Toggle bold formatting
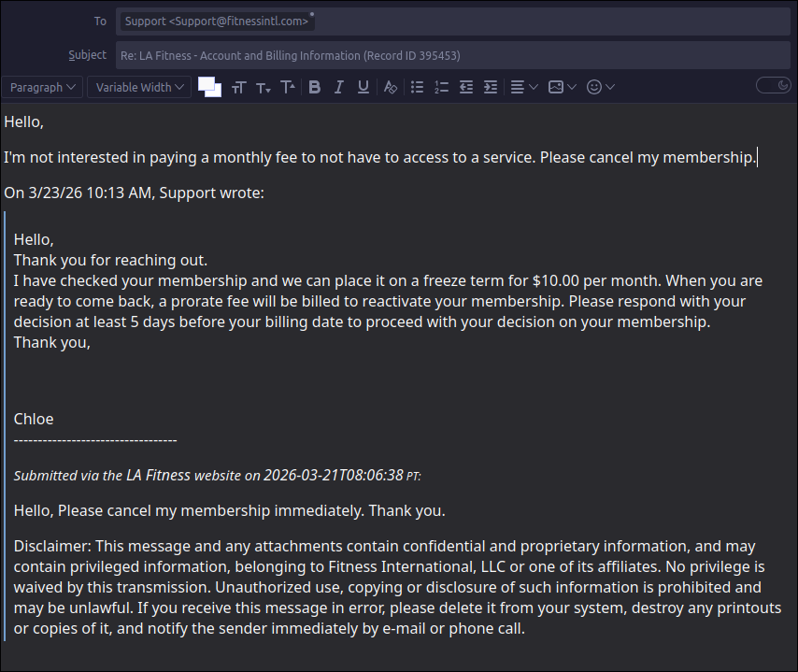Image resolution: width=798 pixels, height=672 pixels. tap(315, 87)
